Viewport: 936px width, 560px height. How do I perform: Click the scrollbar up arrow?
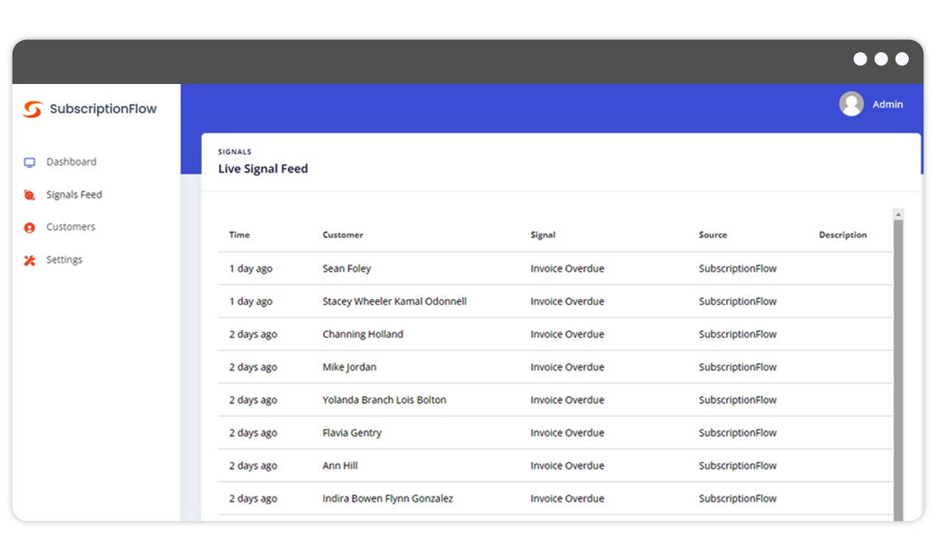coord(898,214)
